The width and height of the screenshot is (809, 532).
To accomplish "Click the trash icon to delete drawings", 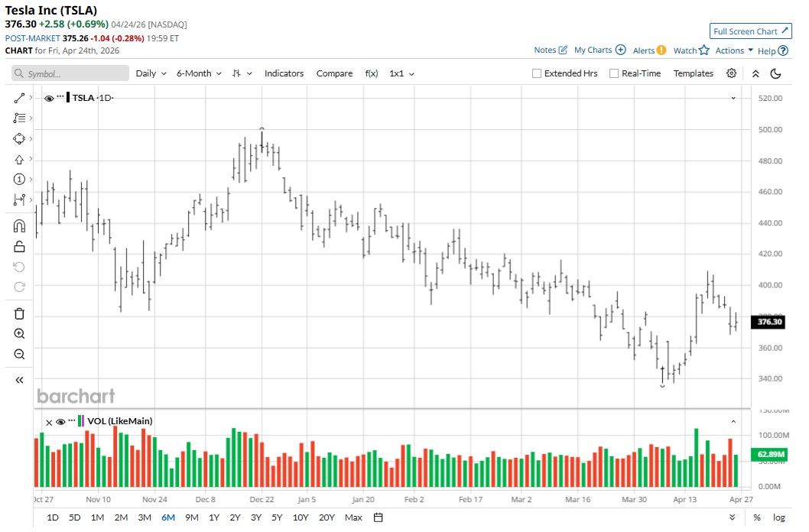I will (19, 313).
